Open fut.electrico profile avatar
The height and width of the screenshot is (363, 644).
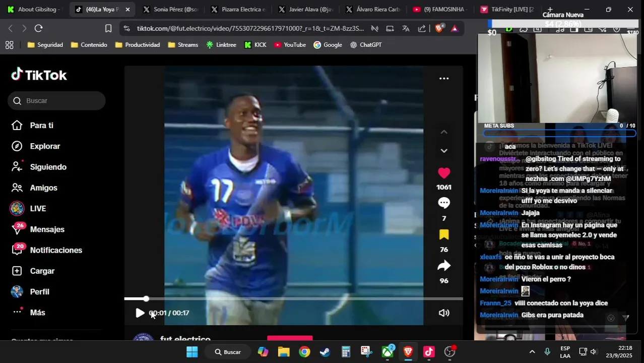coord(143,337)
